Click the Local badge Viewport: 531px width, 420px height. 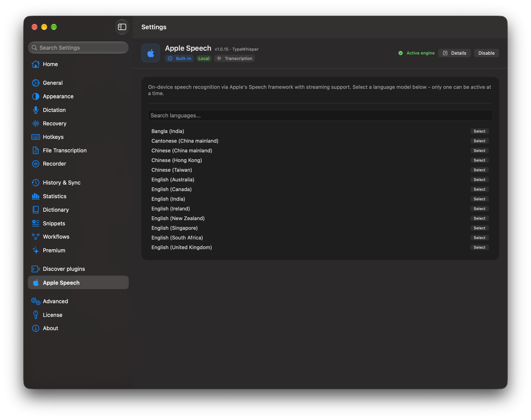(x=204, y=58)
